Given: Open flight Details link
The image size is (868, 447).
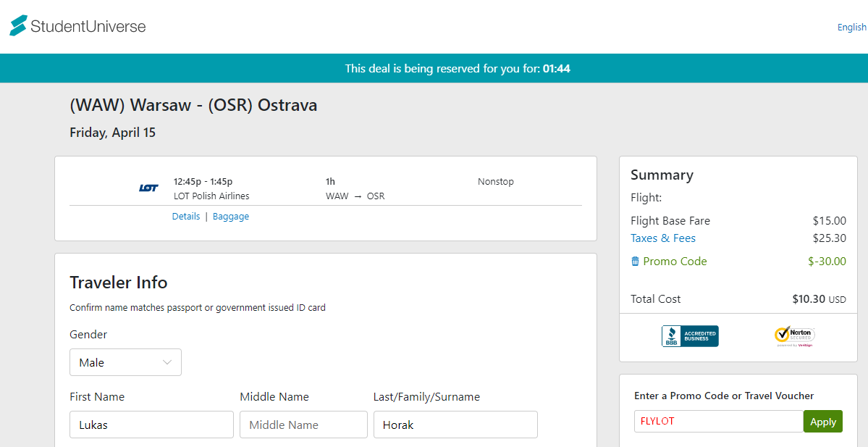Looking at the screenshot, I should 186,217.
